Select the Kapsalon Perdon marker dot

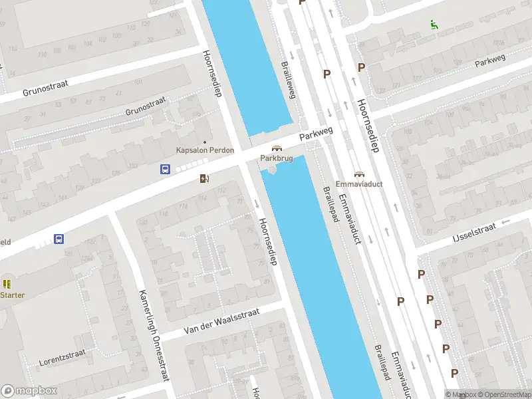coord(205,142)
